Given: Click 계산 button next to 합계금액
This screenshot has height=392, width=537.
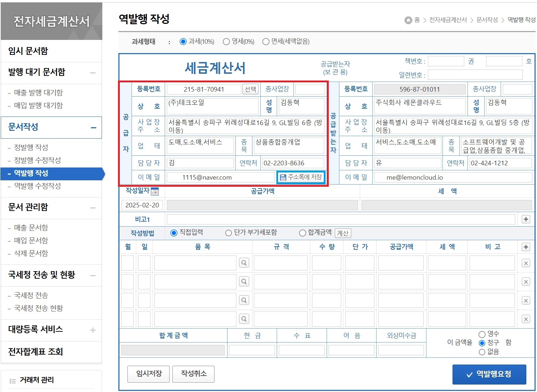Looking at the screenshot, I should point(343,233).
